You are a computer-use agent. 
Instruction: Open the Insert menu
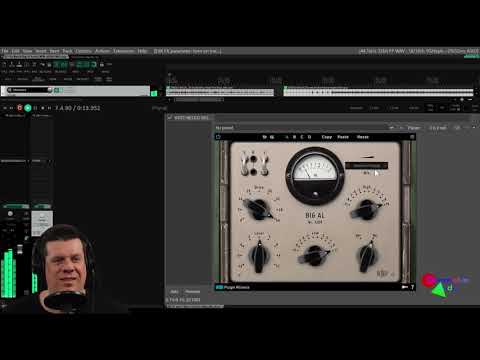click(x=41, y=51)
